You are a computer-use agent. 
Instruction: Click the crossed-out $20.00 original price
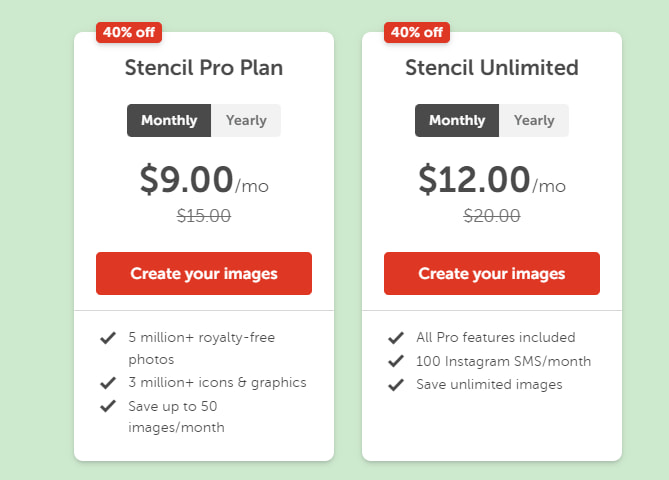(492, 215)
